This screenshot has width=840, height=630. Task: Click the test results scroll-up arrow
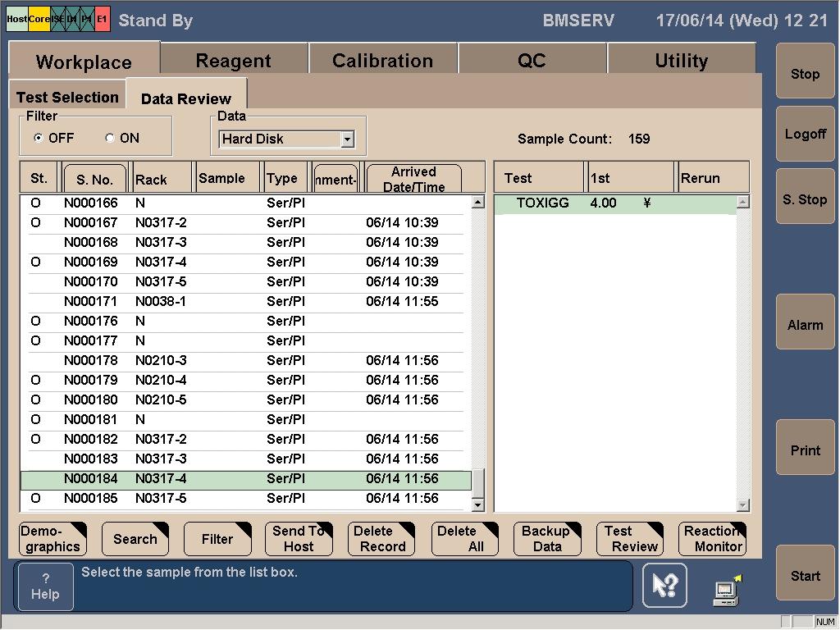pyautogui.click(x=742, y=202)
